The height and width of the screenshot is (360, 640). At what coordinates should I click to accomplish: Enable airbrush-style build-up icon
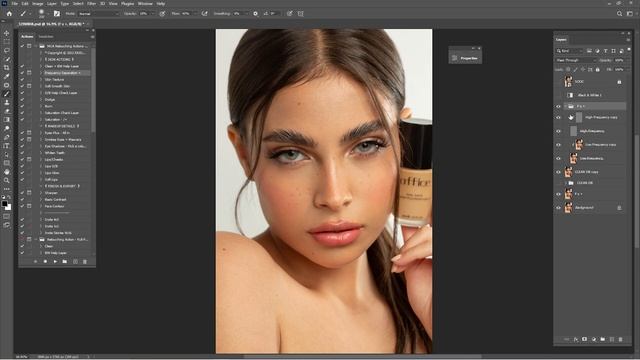[204, 13]
